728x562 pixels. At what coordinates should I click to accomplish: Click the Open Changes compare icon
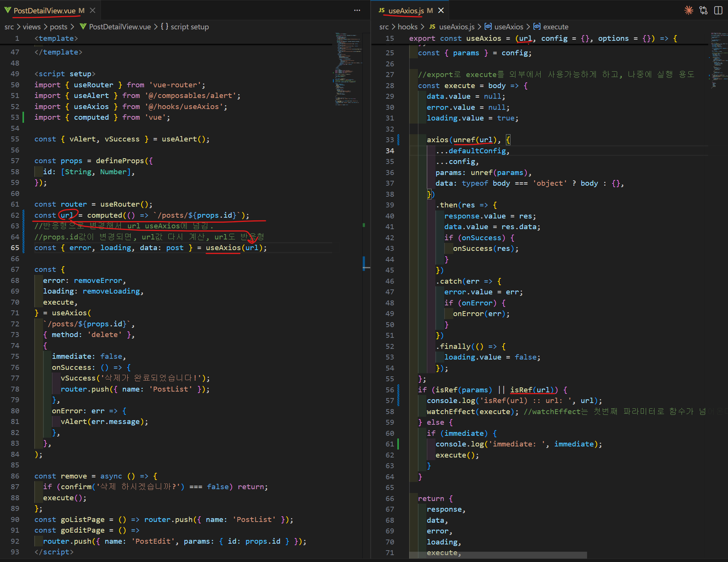pyautogui.click(x=703, y=10)
